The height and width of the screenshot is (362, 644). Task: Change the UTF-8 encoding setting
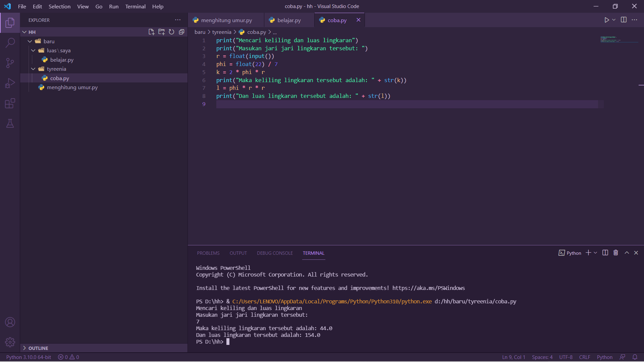pyautogui.click(x=566, y=357)
